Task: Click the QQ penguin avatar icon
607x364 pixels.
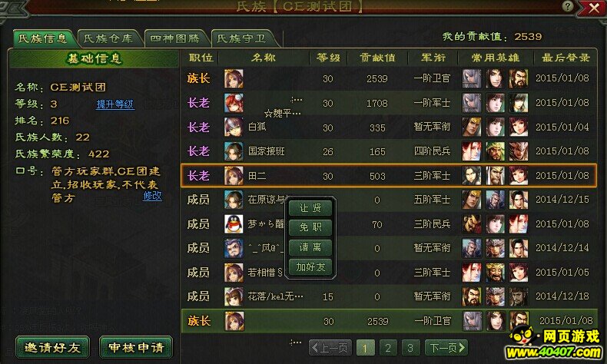Action: pos(234,224)
